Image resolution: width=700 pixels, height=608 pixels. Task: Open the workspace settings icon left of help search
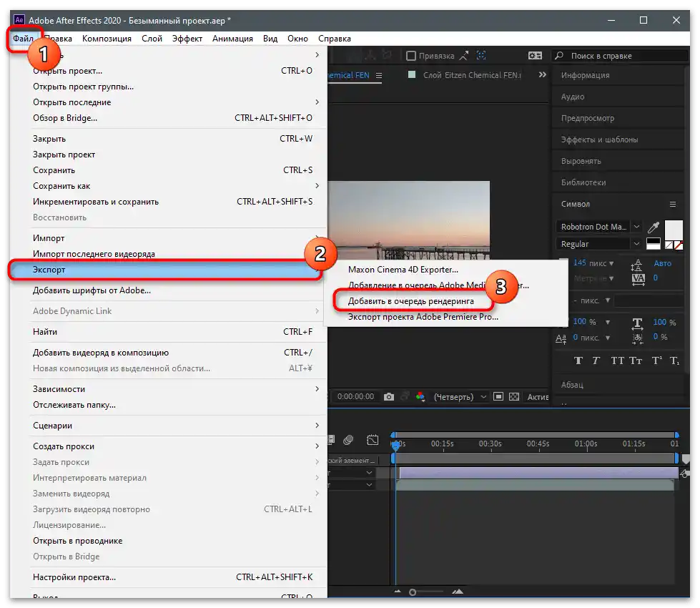click(535, 56)
